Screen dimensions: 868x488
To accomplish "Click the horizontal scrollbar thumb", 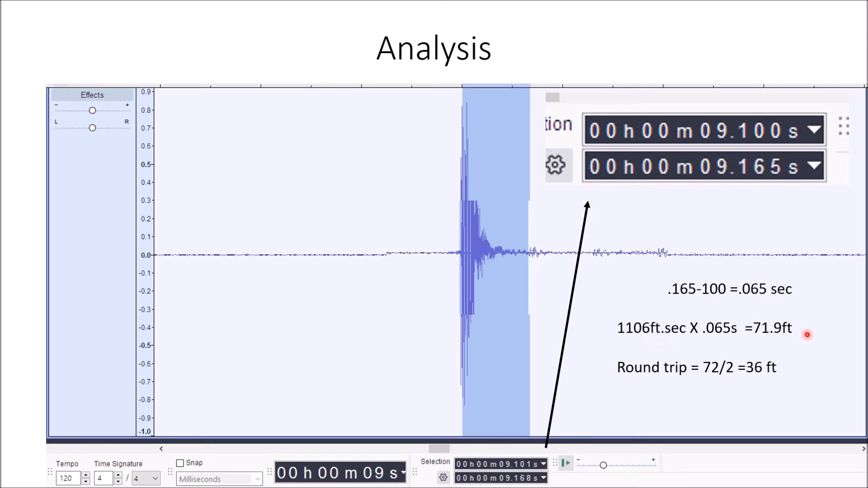I will 439,449.
